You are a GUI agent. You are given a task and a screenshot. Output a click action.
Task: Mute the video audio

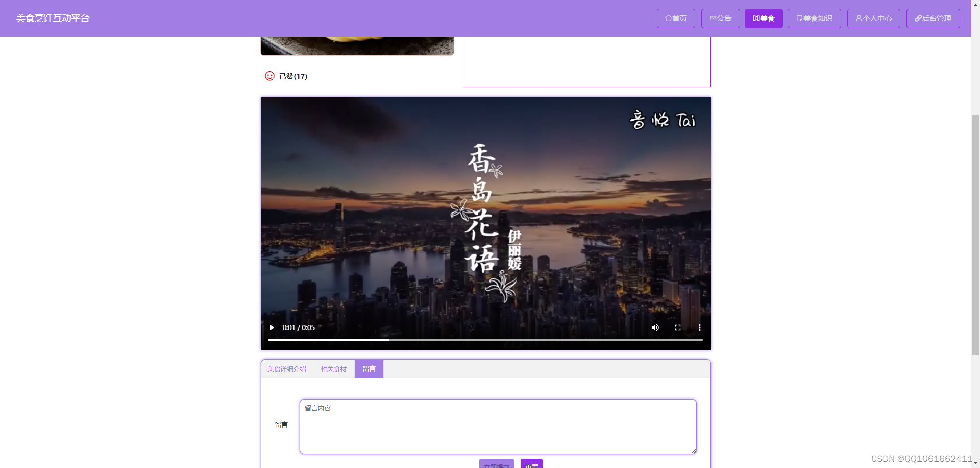(x=655, y=327)
